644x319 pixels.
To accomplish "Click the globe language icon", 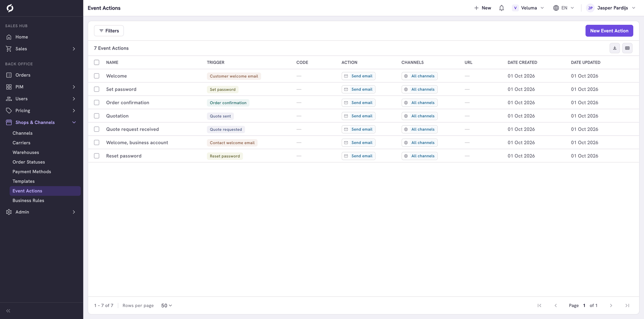I will pyautogui.click(x=556, y=8).
